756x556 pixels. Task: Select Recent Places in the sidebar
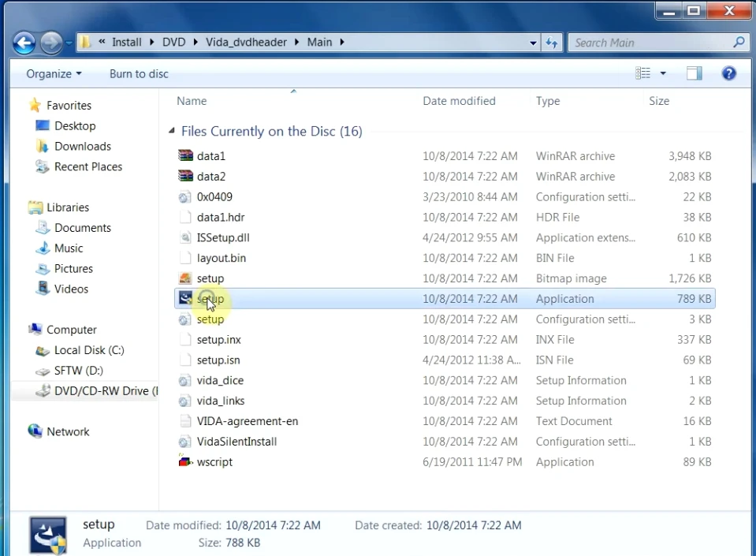pyautogui.click(x=88, y=167)
